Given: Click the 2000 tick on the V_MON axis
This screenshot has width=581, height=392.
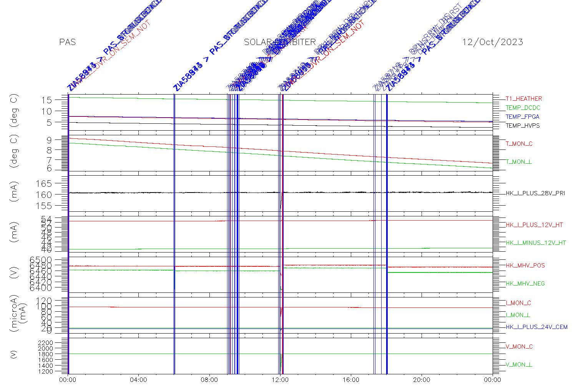Looking at the screenshot, I should 46,348.
